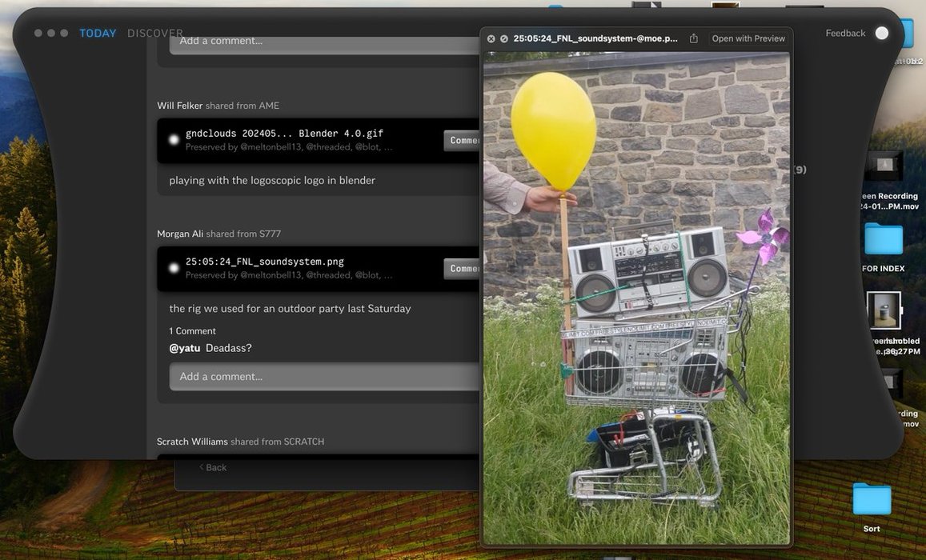Click Open with Preview button
This screenshot has height=560, width=926.
pyautogui.click(x=748, y=38)
